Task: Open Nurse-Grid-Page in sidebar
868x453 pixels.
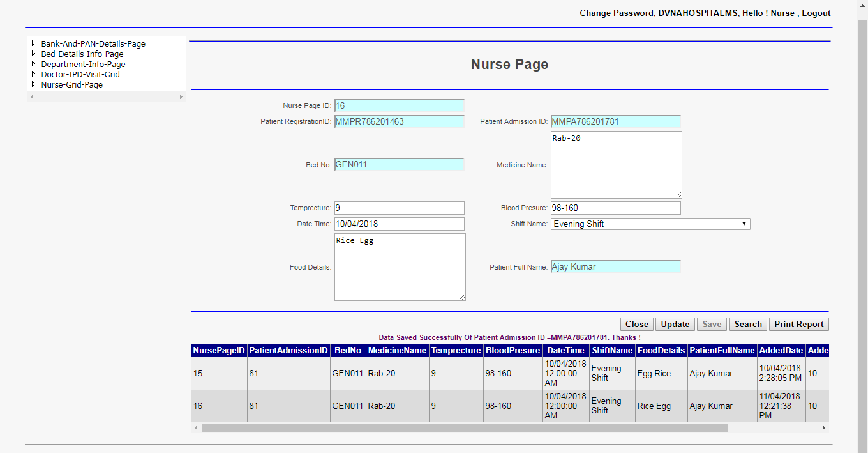Action: (71, 85)
